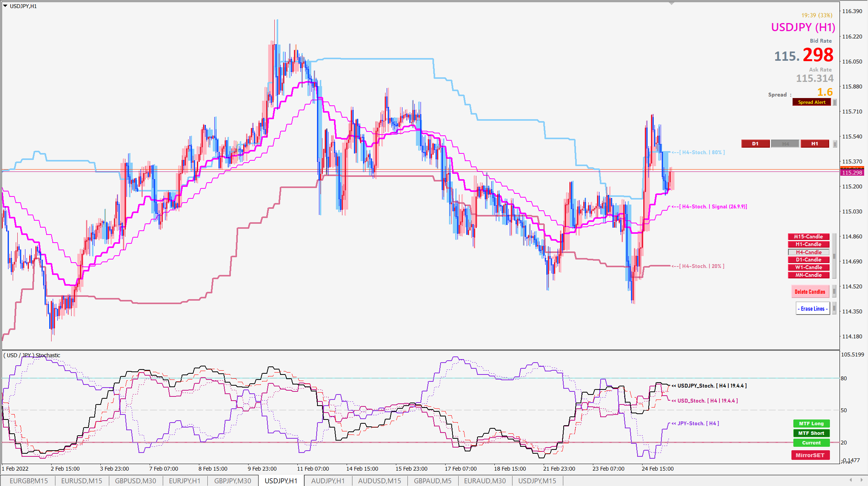Image resolution: width=868 pixels, height=486 pixels.
Task: Click the Erase Lines button
Action: pyautogui.click(x=813, y=308)
